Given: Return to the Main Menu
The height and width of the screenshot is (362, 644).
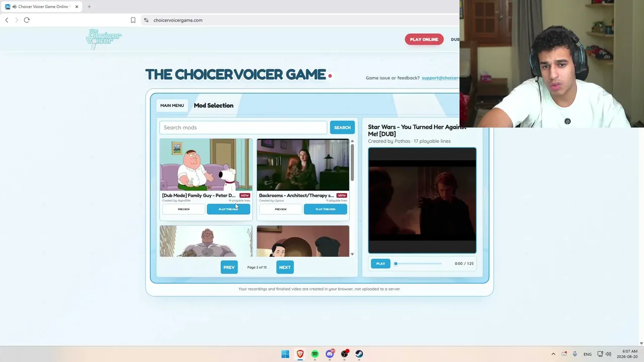Looking at the screenshot, I should [172, 106].
